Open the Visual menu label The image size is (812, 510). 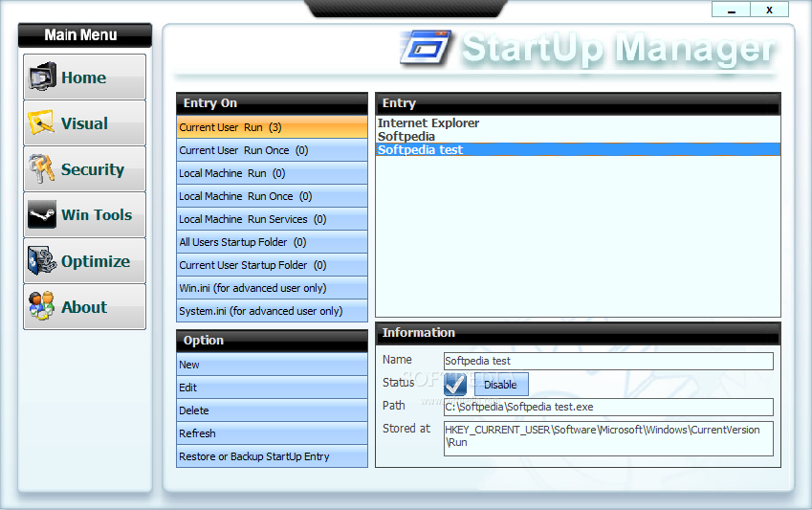point(84,123)
